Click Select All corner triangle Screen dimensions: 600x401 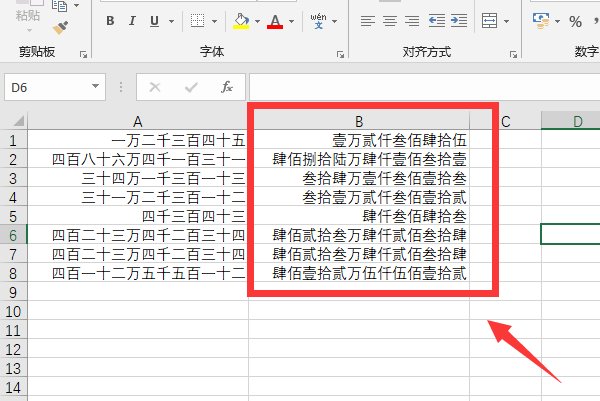17,121
